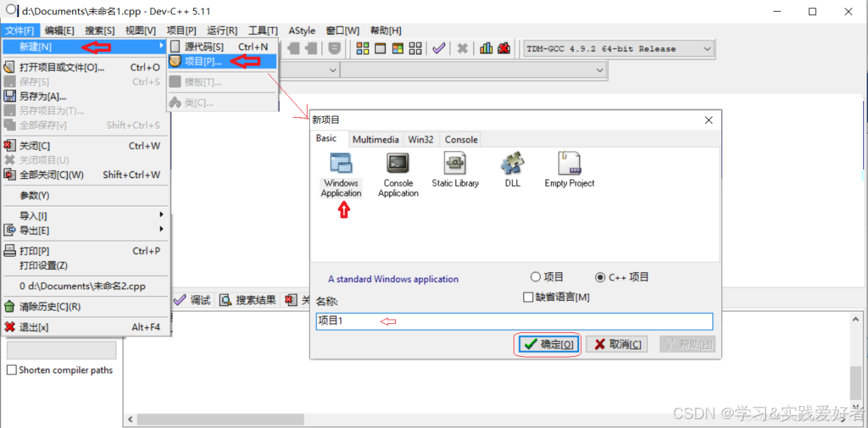
Task: Open the 搜索结果 bottom panel tab
Action: pos(249,300)
